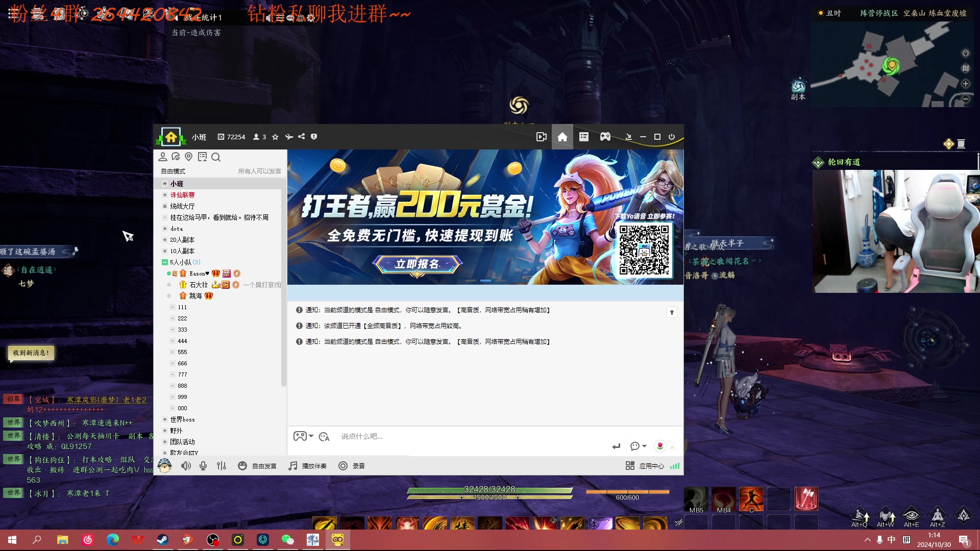The height and width of the screenshot is (551, 980).
Task: Expand the 野外 channel
Action: (x=165, y=431)
